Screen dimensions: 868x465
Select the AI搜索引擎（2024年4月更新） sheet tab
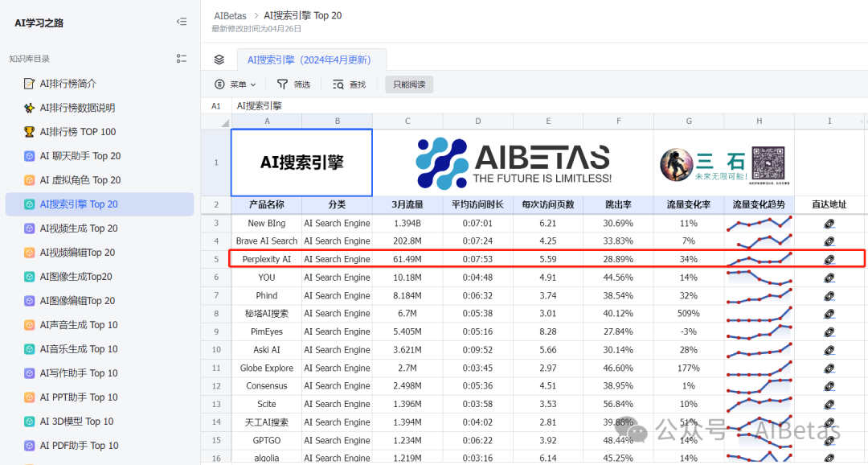tap(309, 60)
